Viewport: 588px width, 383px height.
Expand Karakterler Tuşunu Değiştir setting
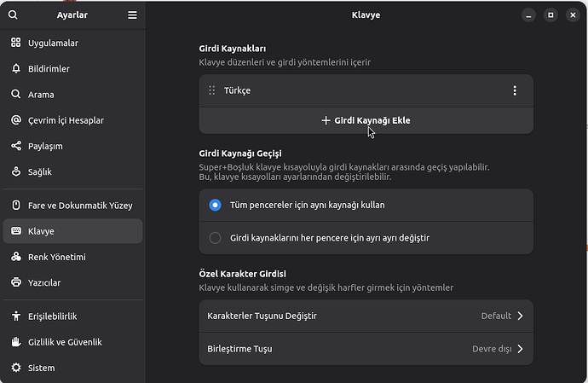pyautogui.click(x=366, y=316)
